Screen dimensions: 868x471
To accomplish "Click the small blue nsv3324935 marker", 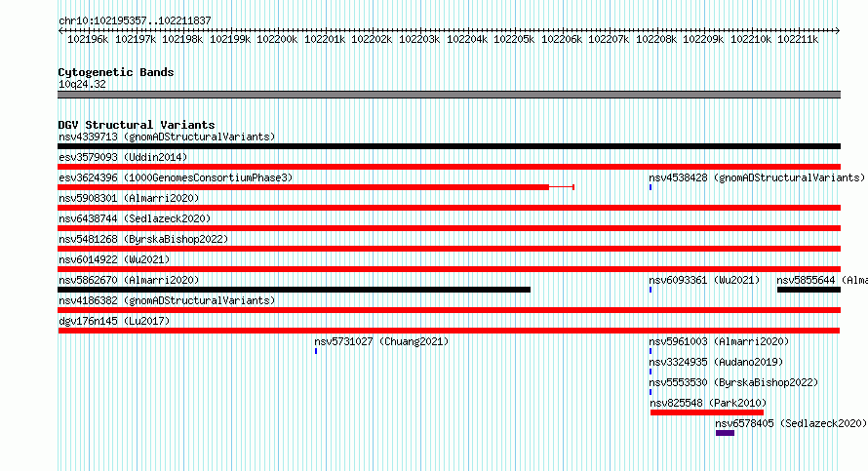I will [x=651, y=372].
